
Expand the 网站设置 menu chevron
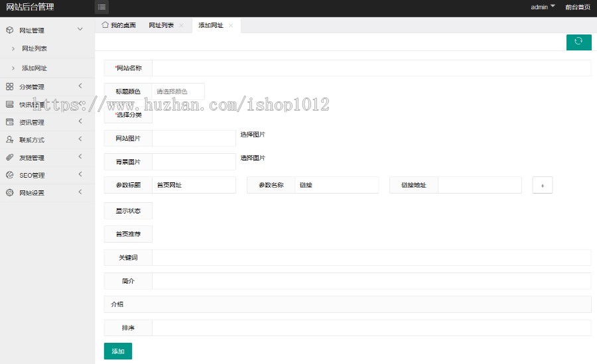pyautogui.click(x=80, y=192)
